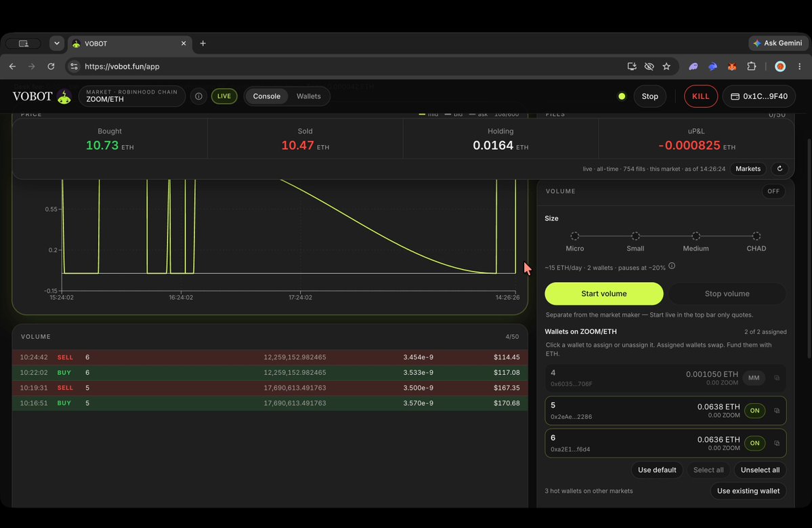Expand the tab search dropdown arrow
This screenshot has height=528, width=812.
click(56, 43)
